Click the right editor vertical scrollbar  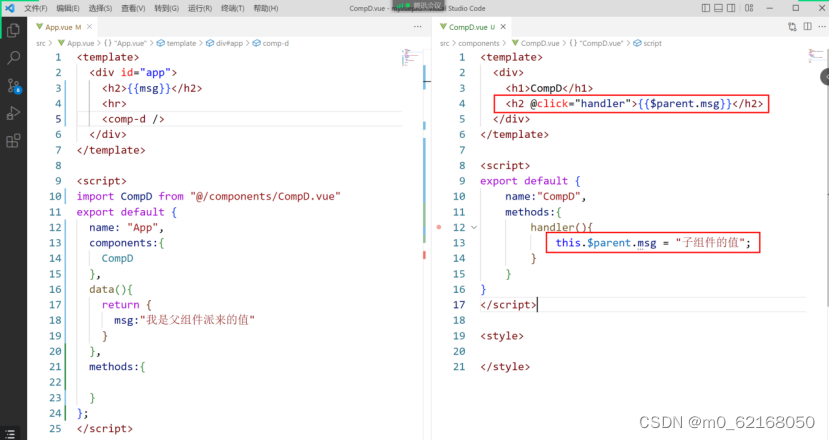coord(827,177)
